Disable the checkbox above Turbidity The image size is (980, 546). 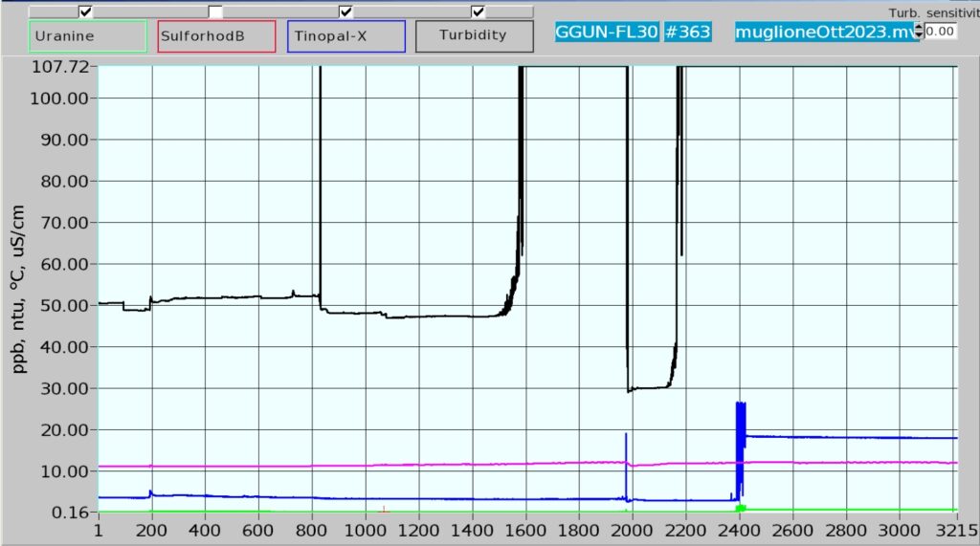[478, 11]
